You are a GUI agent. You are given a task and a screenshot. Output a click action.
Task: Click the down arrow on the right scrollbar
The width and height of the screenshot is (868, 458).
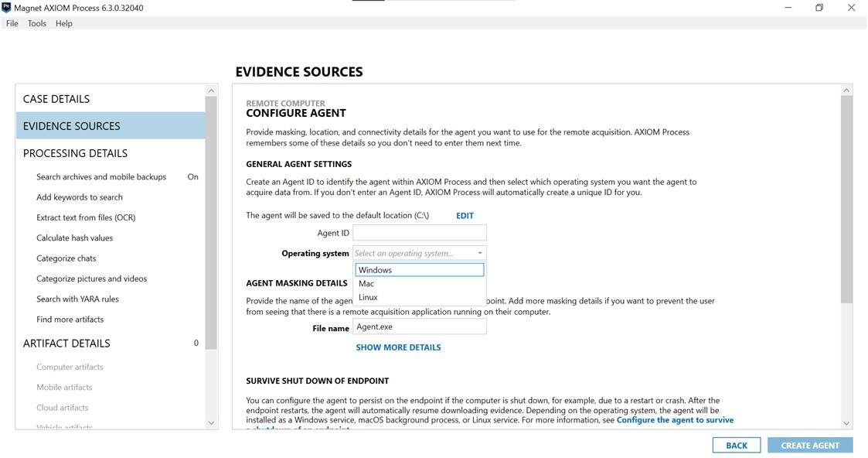pos(846,423)
